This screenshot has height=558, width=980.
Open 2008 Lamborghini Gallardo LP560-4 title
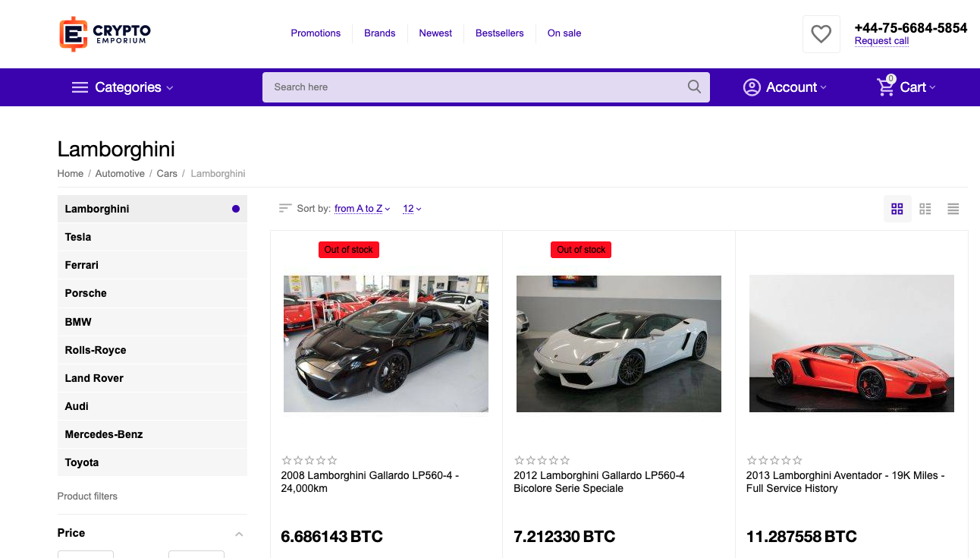coord(370,482)
